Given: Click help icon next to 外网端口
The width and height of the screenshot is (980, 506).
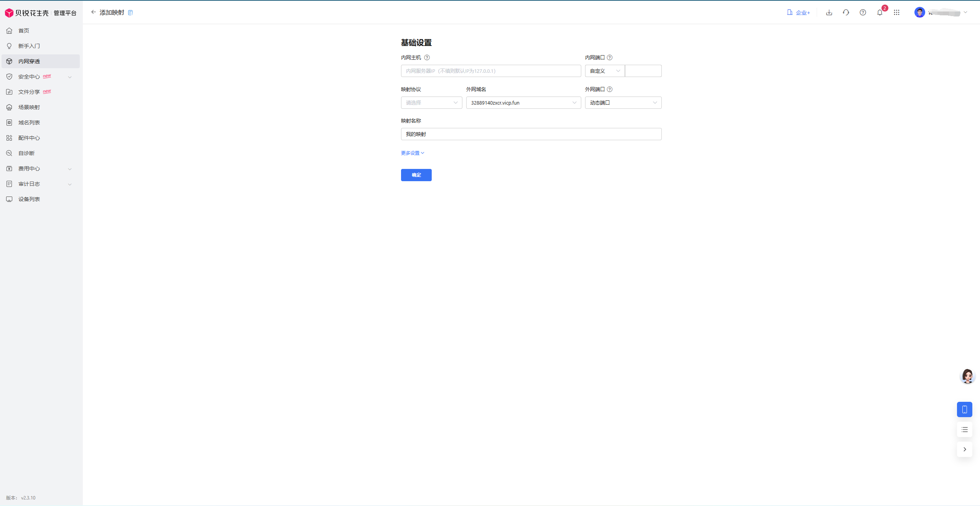Looking at the screenshot, I should click(x=610, y=89).
